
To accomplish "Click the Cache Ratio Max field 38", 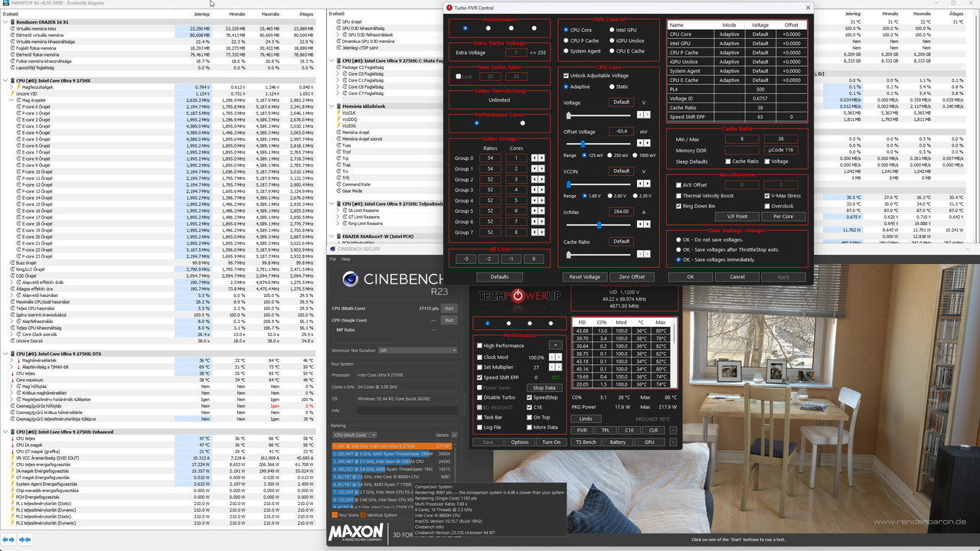I will point(780,139).
